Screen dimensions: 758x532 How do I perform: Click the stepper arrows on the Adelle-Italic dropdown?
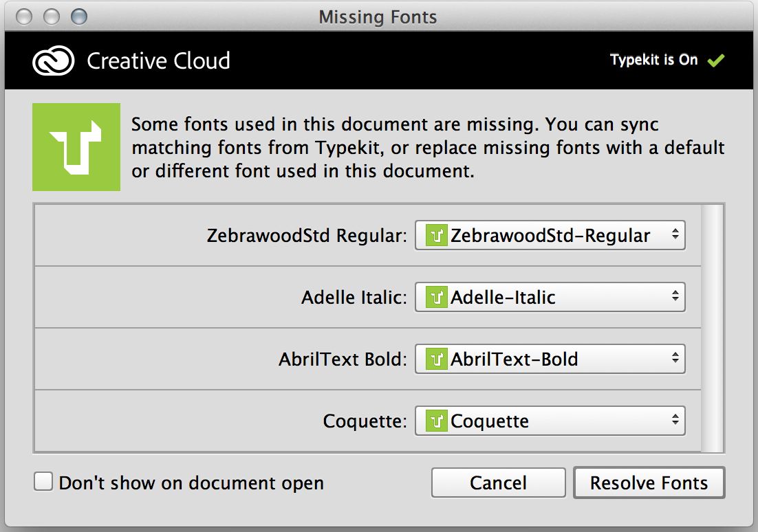[675, 297]
